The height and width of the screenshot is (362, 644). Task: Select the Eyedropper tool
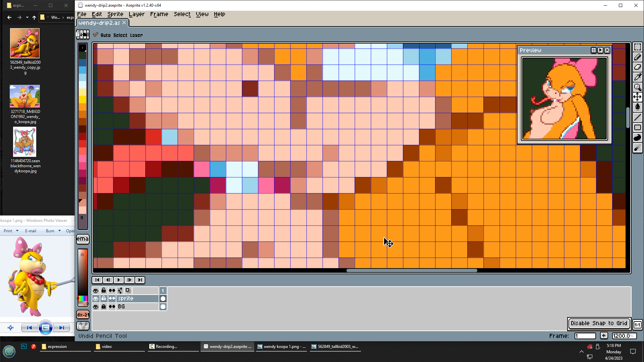pyautogui.click(x=637, y=77)
